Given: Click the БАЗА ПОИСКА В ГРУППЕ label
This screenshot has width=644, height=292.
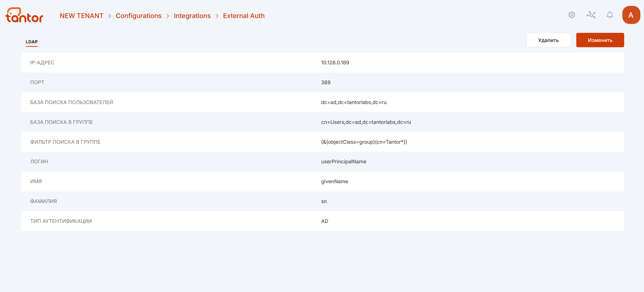Looking at the screenshot, I should tap(62, 122).
